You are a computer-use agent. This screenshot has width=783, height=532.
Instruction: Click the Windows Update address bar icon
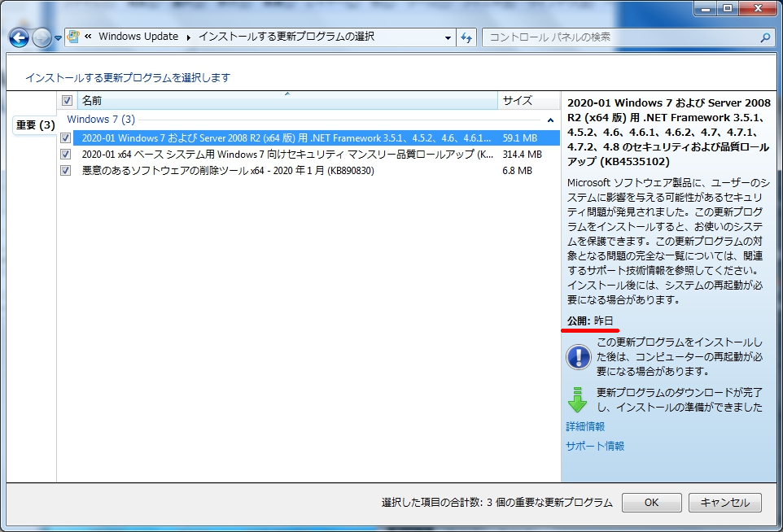[74, 37]
